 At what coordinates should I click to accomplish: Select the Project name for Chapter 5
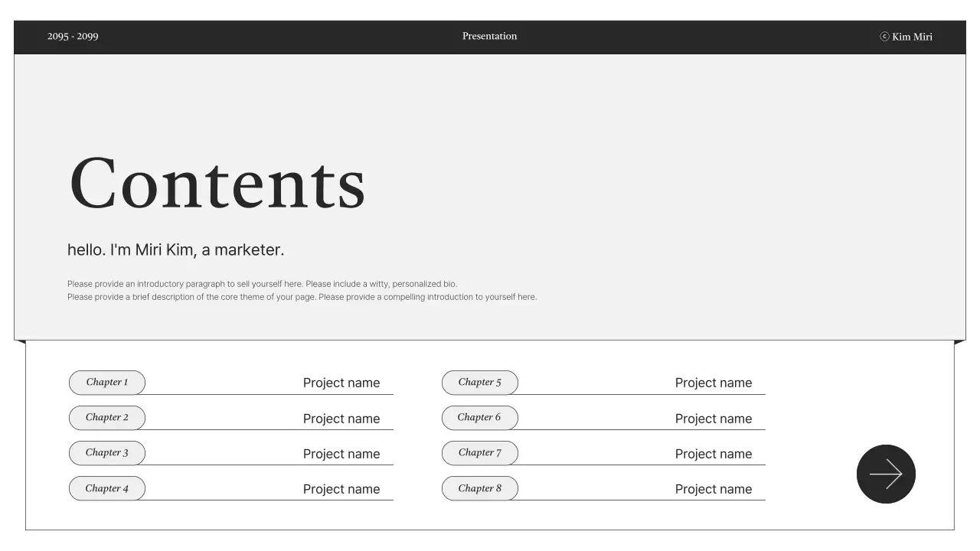click(714, 383)
